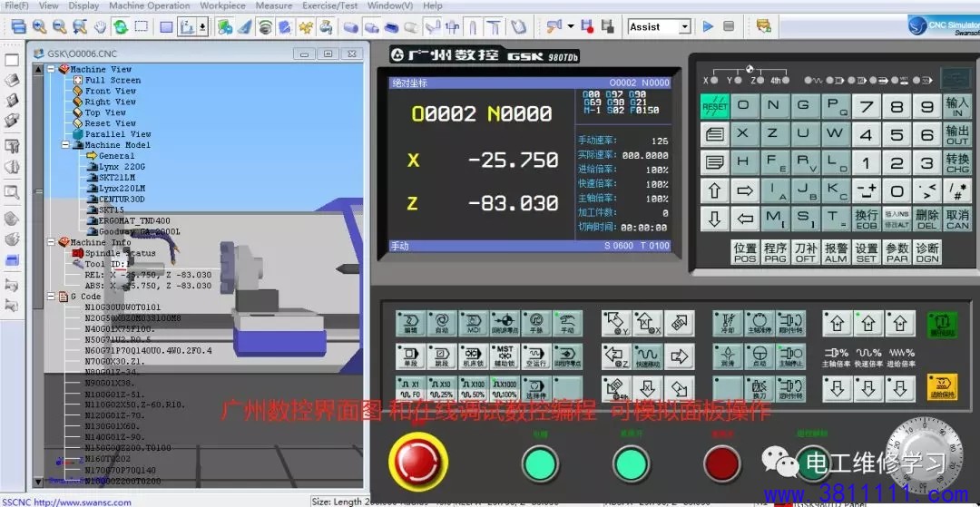Viewport: 980px width, 507px height.
Task: Click the 快速移动 rapid traverse button
Action: coord(648,356)
